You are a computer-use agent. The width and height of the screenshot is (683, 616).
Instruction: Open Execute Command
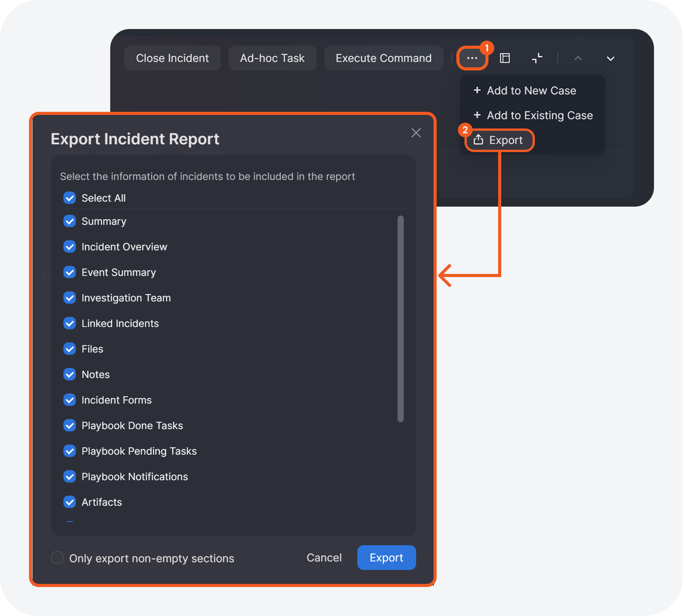coord(383,58)
